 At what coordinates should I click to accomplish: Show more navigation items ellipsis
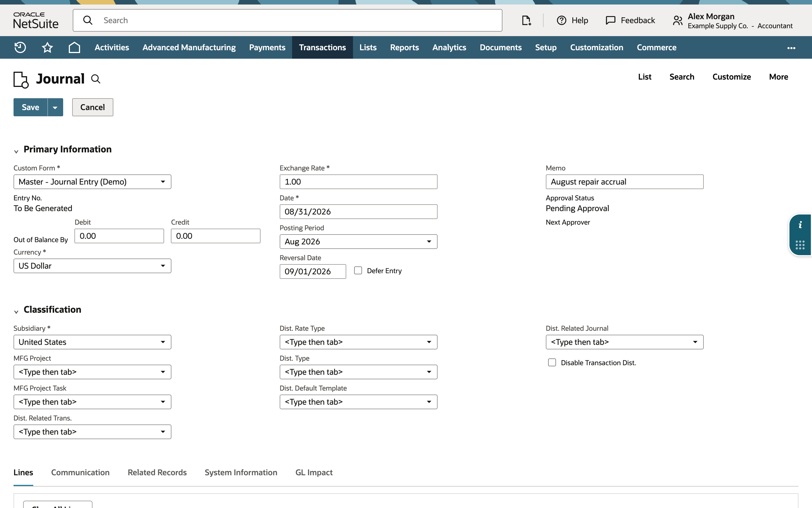coord(791,48)
